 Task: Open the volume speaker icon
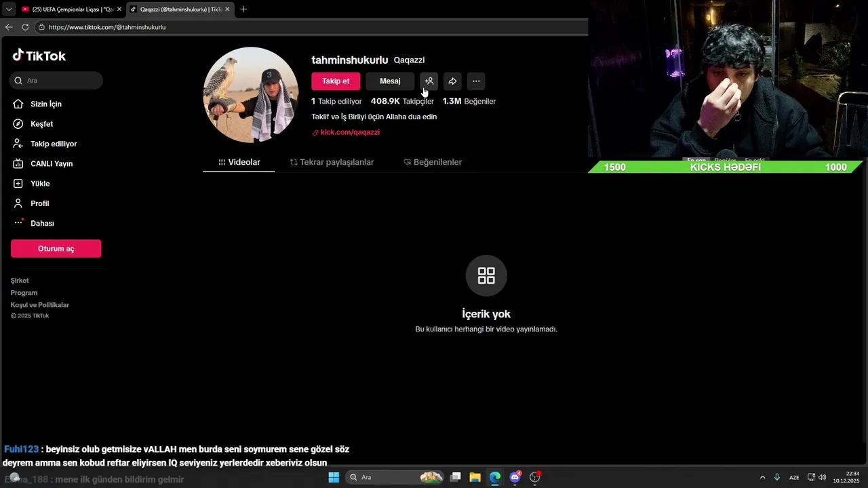click(x=823, y=477)
